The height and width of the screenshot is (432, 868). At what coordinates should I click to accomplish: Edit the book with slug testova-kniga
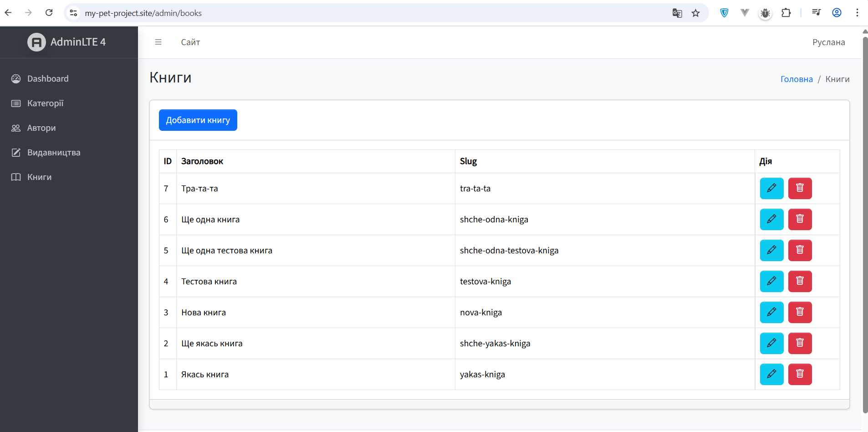(x=771, y=281)
